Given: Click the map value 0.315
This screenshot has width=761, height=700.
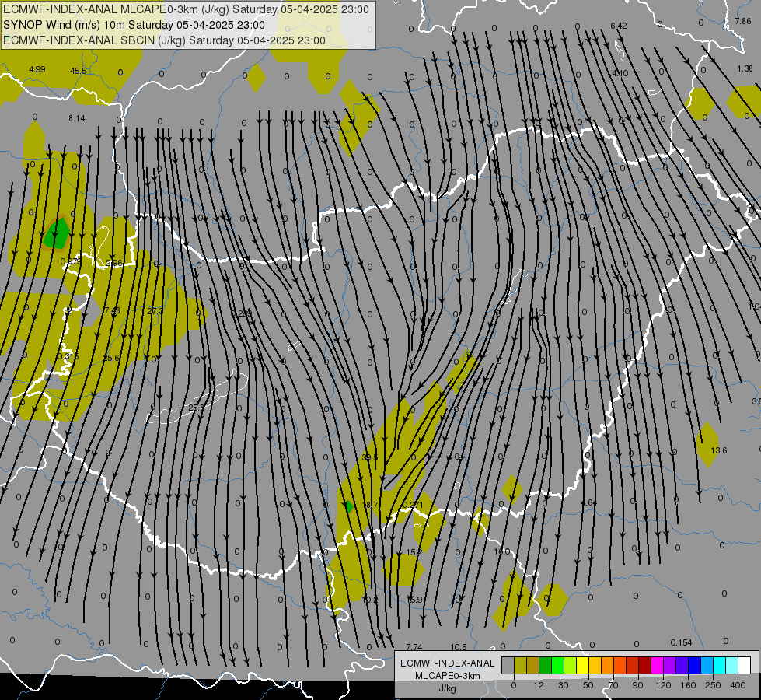Looking at the screenshot, I should (68, 356).
